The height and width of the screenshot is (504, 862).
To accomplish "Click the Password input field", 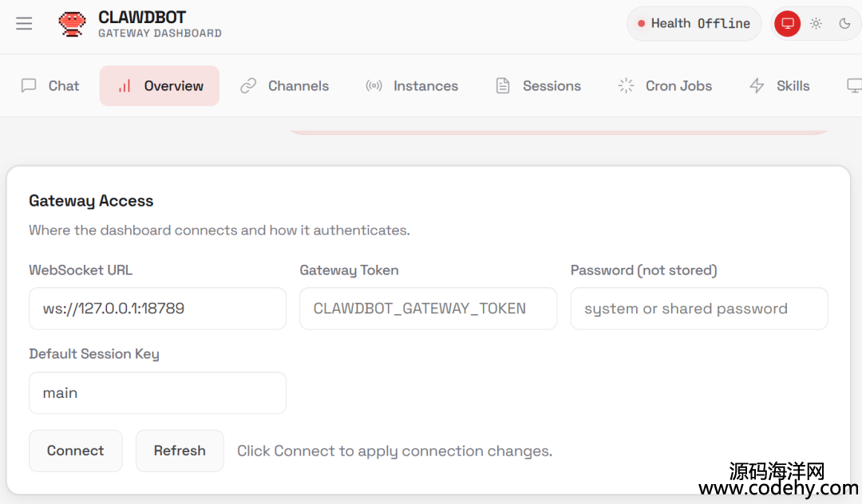I will click(698, 309).
